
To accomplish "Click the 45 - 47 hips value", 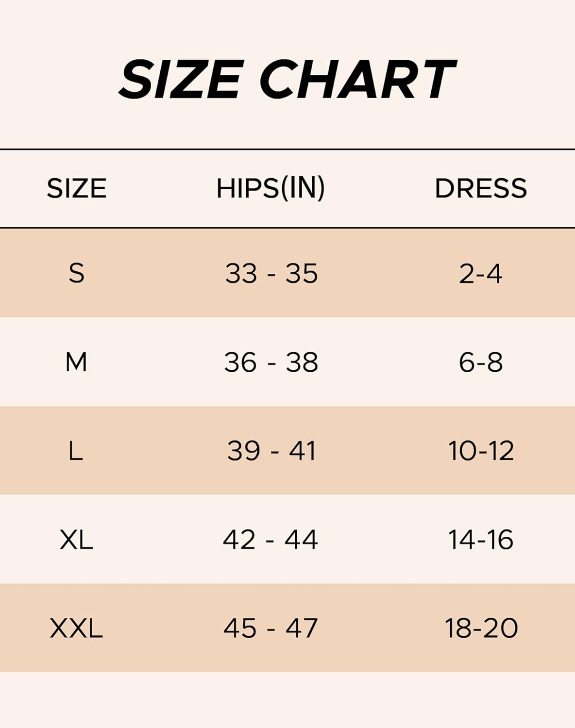I will click(271, 628).
